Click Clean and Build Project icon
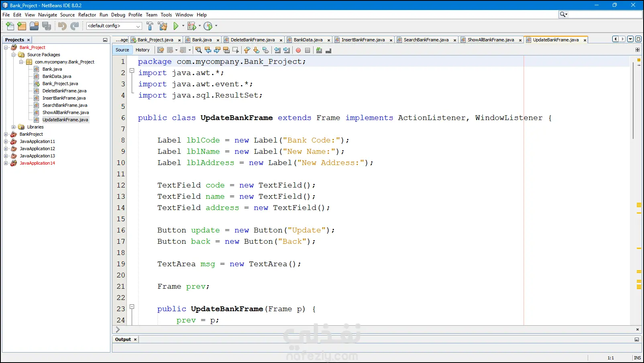644x363 pixels. (163, 26)
